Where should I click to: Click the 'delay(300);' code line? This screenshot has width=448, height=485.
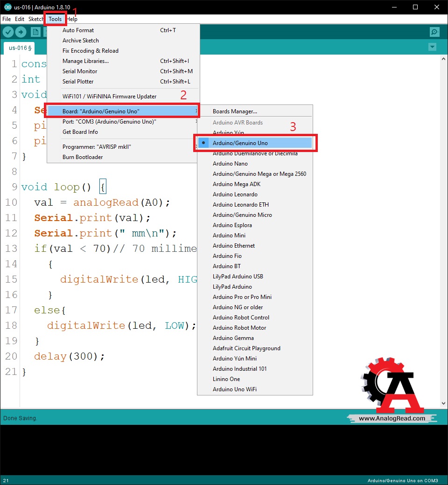click(x=70, y=356)
